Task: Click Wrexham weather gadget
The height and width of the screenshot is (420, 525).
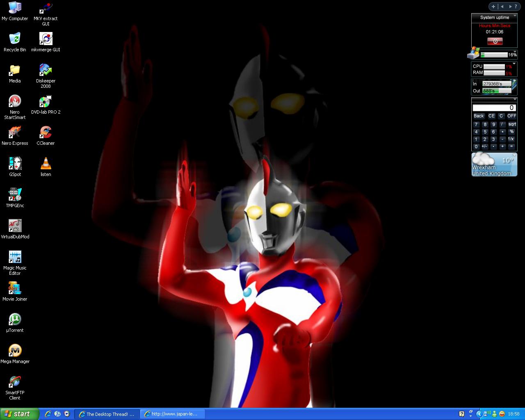Action: pyautogui.click(x=494, y=164)
